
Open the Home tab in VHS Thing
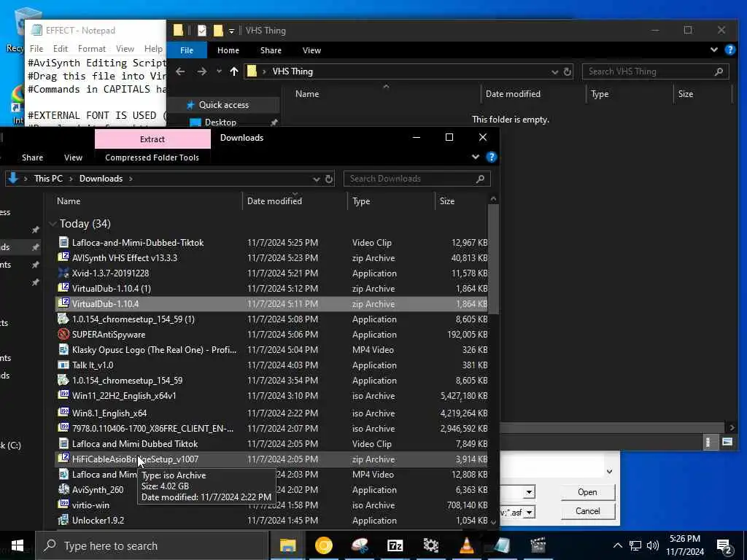228,50
